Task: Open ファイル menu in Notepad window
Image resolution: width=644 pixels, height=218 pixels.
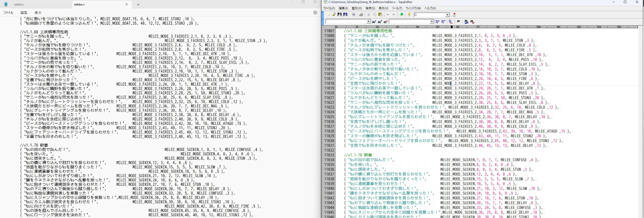Action: pyautogui.click(x=8, y=13)
